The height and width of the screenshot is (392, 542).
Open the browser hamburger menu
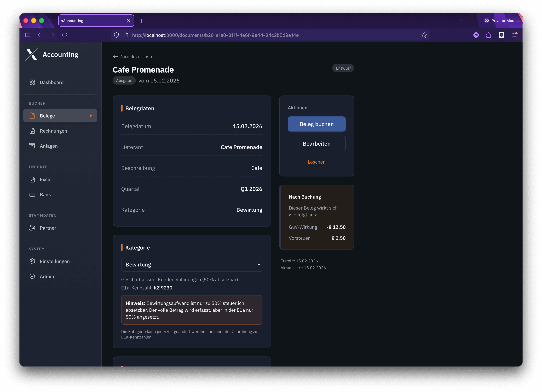point(515,35)
